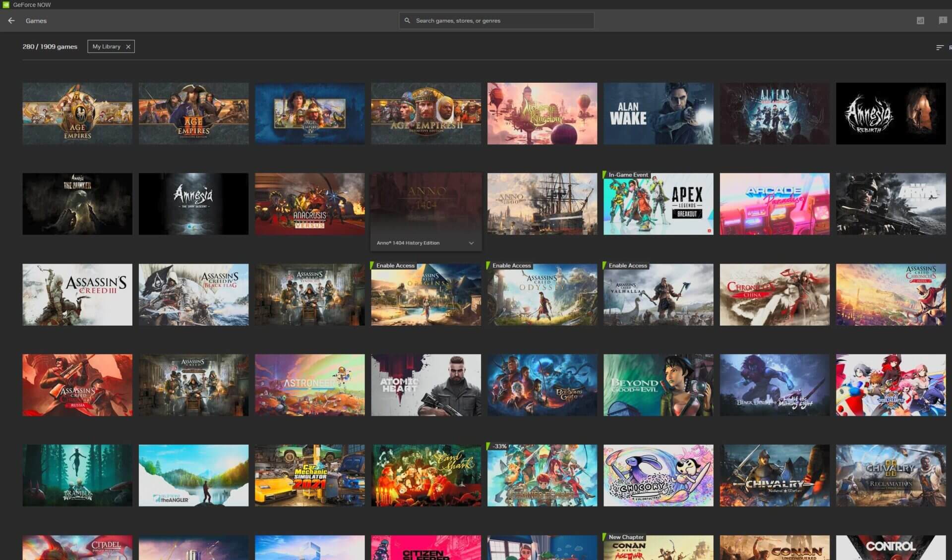Open the Baldur's Gate tile
This screenshot has height=560, width=952.
(x=542, y=385)
